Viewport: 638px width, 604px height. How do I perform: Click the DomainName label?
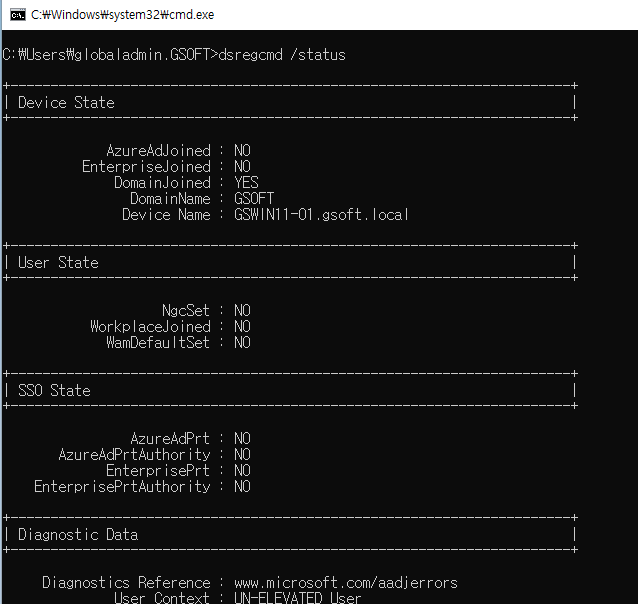170,199
